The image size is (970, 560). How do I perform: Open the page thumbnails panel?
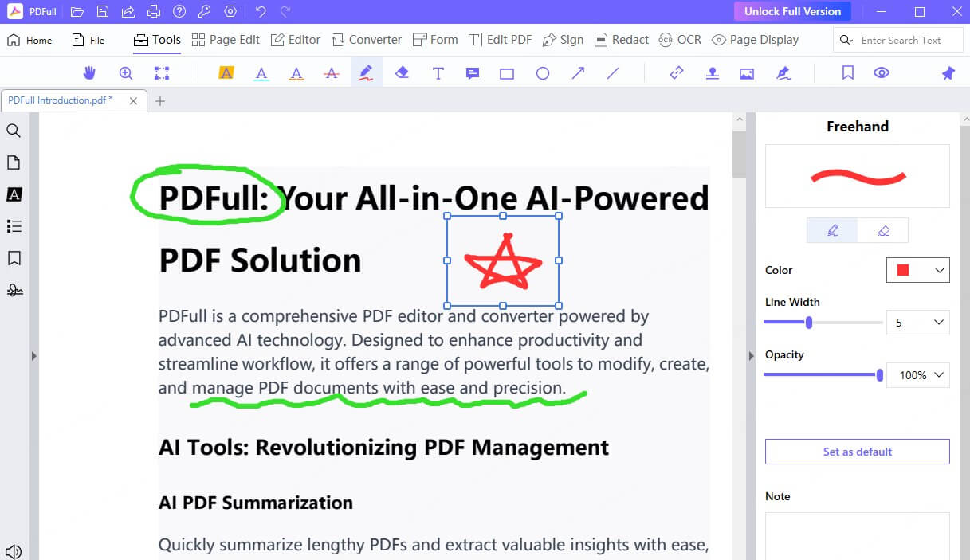[14, 163]
